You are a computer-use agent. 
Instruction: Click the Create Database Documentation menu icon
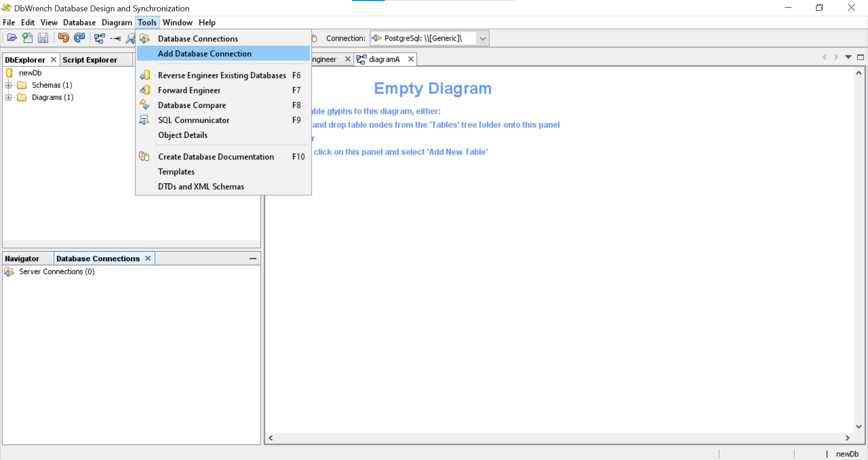(x=145, y=156)
